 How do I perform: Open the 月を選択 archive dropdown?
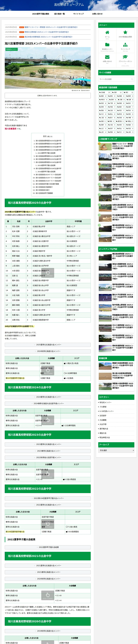(116, 450)
